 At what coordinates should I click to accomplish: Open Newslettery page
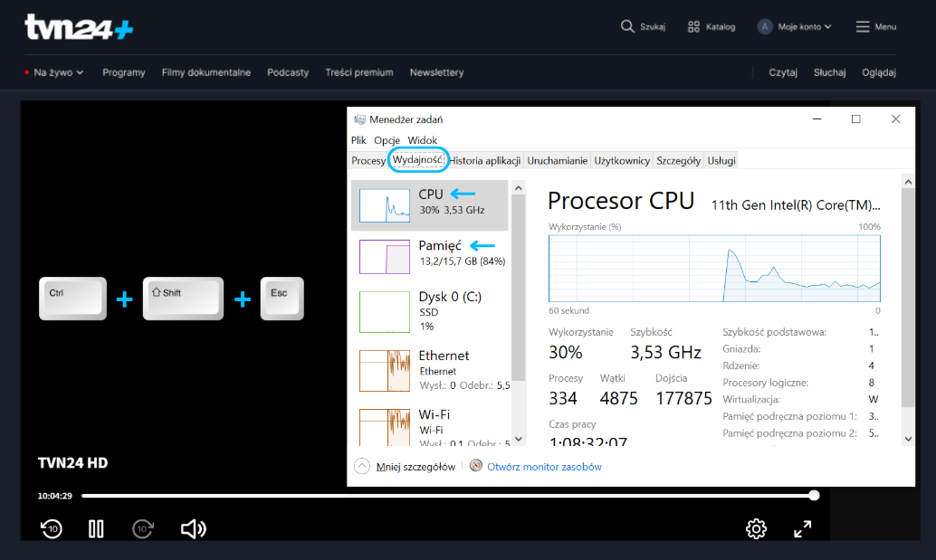(x=436, y=72)
